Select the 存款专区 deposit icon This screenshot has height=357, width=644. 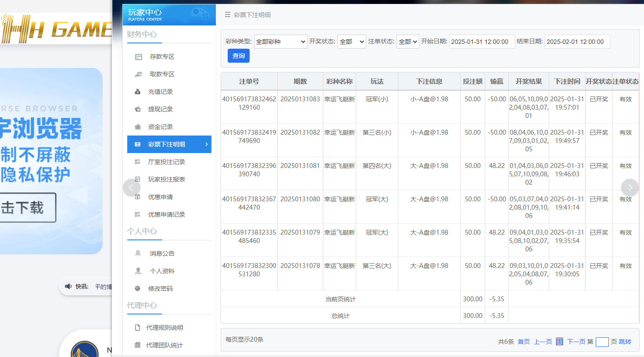(138, 57)
